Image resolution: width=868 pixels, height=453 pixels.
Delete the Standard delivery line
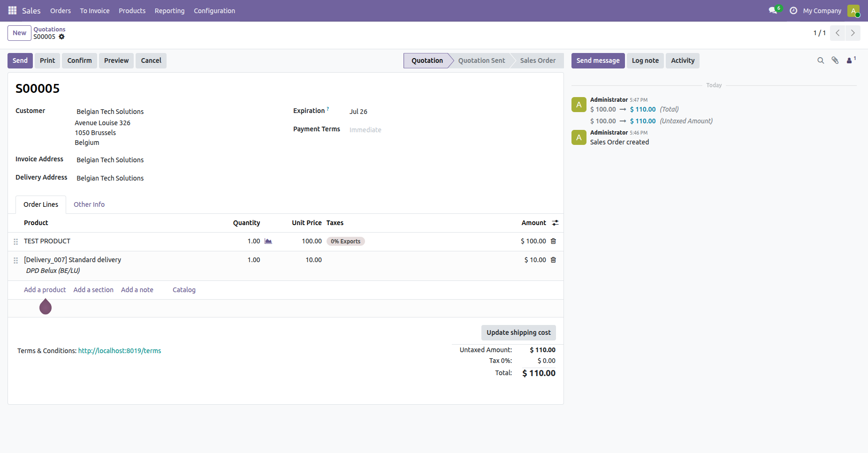(x=553, y=260)
